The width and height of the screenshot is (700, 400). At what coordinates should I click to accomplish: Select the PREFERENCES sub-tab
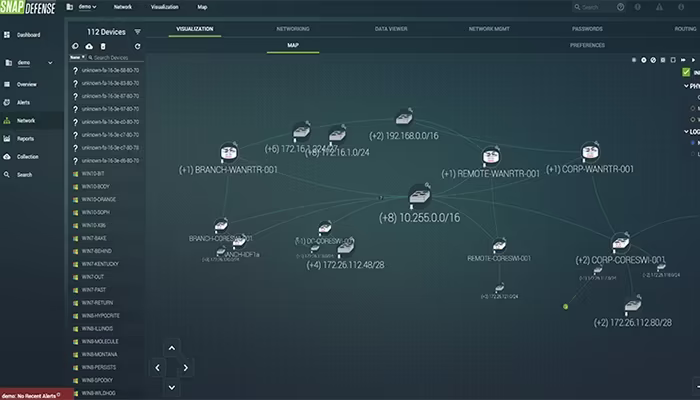click(588, 45)
